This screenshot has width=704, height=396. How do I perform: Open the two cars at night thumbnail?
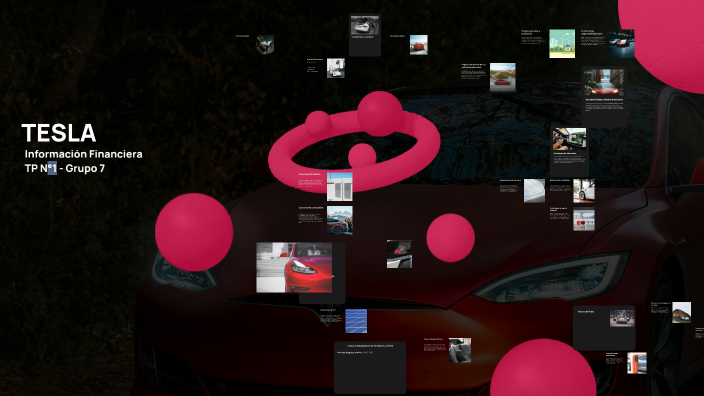[x=621, y=44]
